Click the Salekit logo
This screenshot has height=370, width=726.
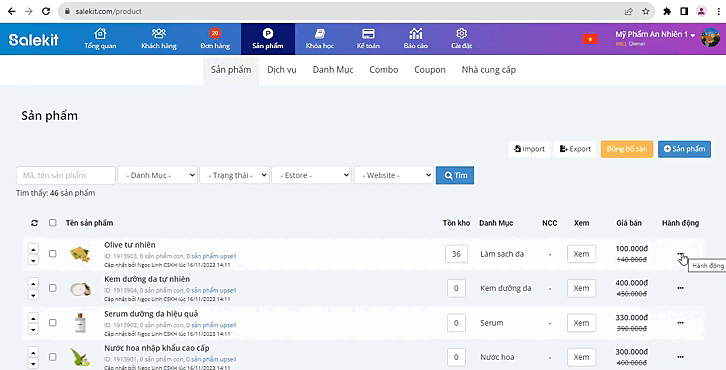click(x=34, y=39)
